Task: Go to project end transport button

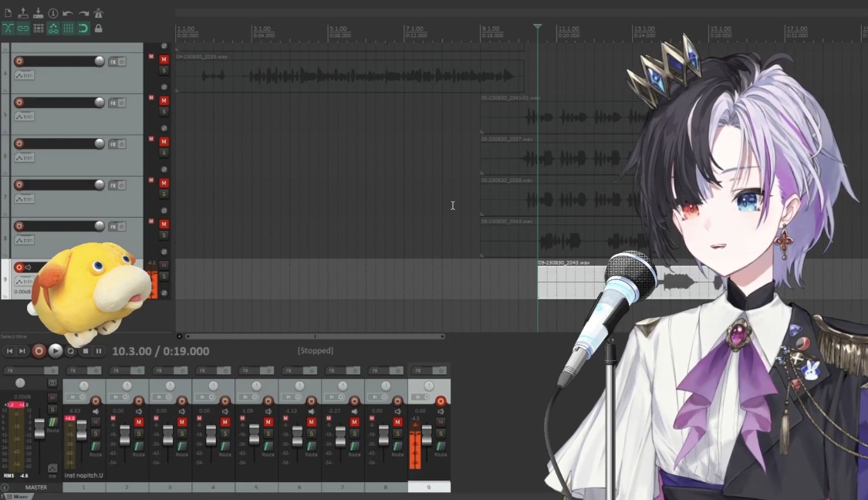Action: click(22, 351)
